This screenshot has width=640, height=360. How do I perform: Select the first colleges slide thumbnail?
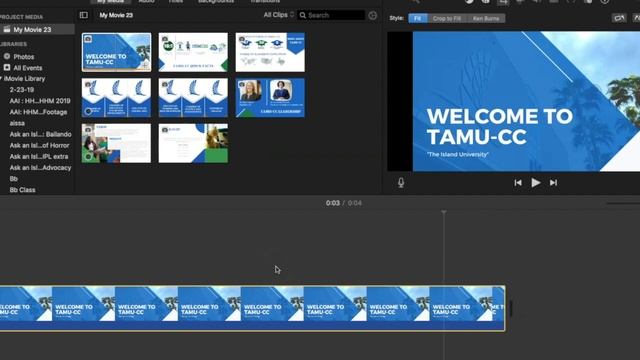tap(116, 98)
